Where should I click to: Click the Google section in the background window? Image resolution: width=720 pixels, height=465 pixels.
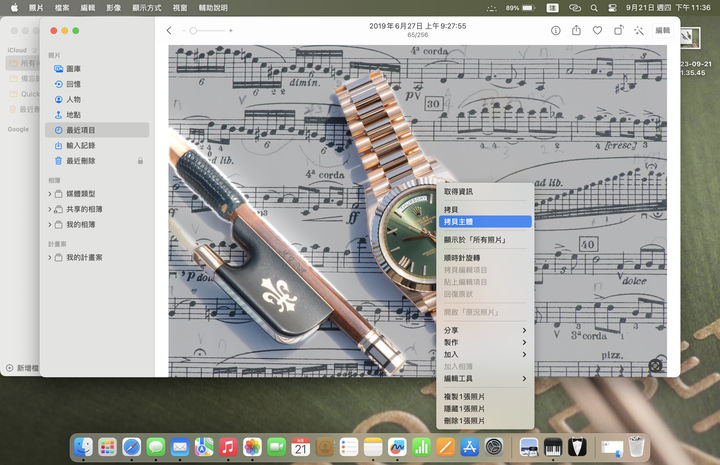[x=18, y=129]
